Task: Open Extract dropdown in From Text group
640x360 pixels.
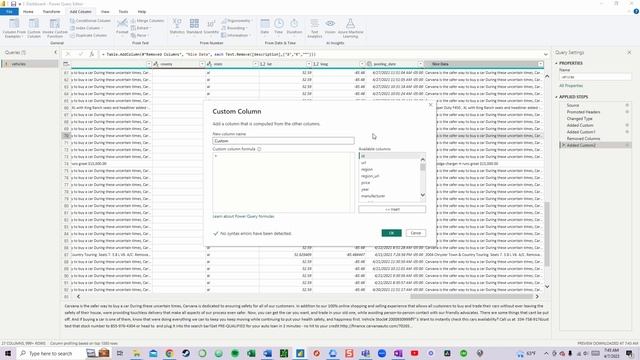Action: (141, 28)
